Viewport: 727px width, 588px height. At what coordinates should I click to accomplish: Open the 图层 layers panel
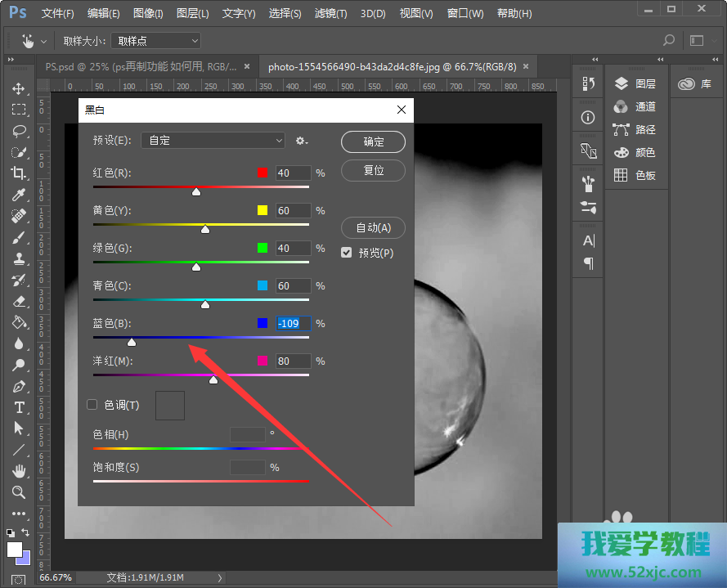coord(635,83)
